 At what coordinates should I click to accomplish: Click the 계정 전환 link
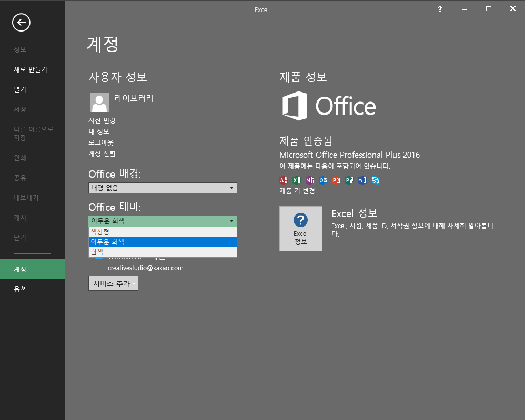click(x=102, y=153)
